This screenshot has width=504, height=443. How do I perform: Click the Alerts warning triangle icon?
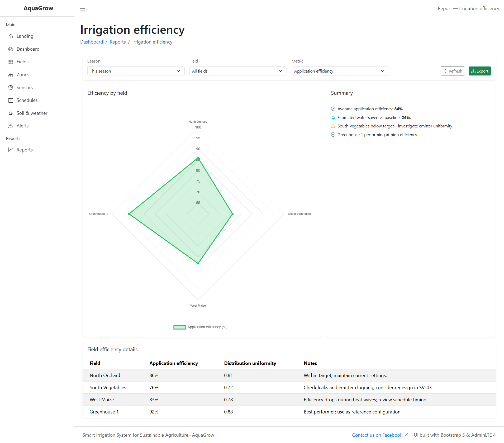tap(11, 126)
